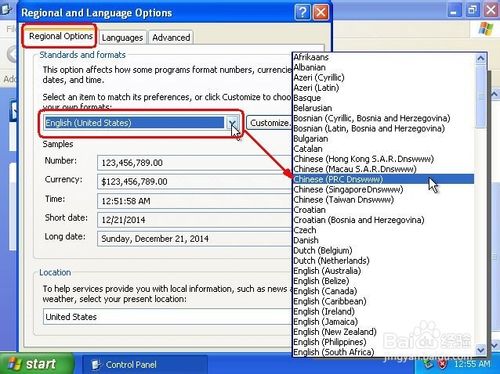Click the language list scrollbar thumb
500x374 pixels.
tap(480, 97)
